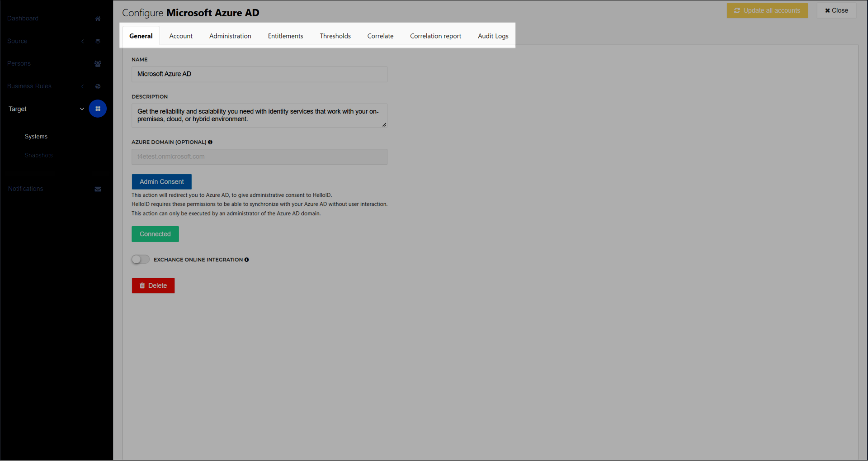Open Dashboard in the sidebar

23,19
